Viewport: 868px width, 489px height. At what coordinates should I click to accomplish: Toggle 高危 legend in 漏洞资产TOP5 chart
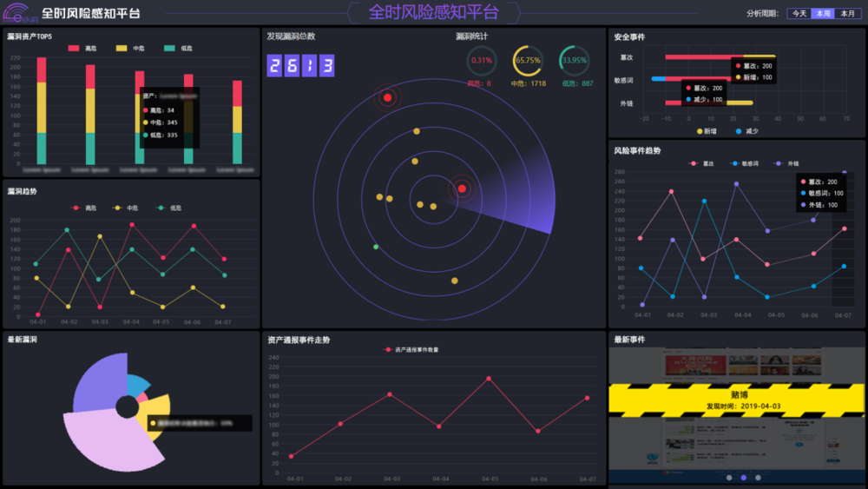click(x=82, y=48)
